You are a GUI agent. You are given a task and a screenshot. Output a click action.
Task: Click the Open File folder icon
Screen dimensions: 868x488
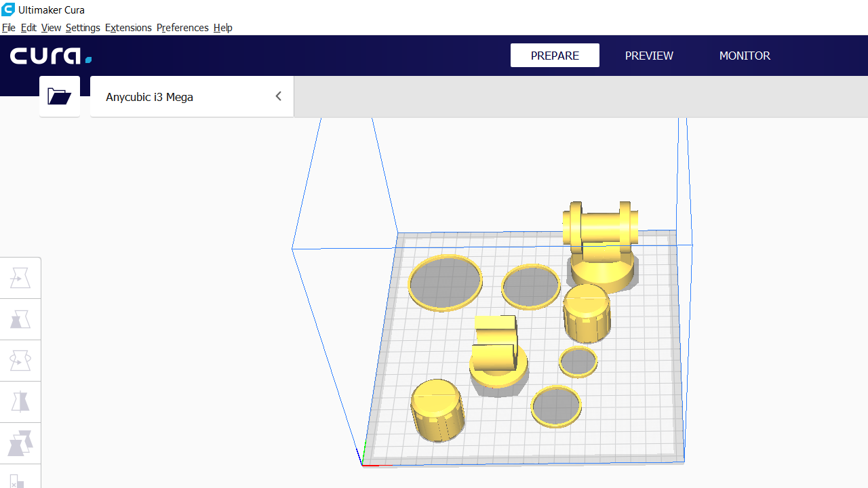click(x=60, y=96)
